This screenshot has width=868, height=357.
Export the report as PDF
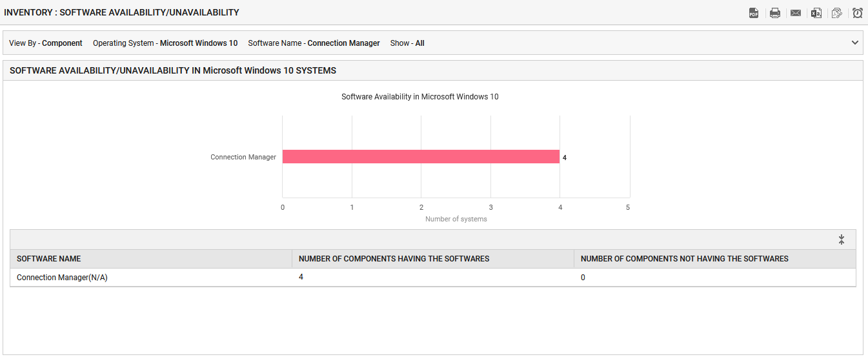coord(754,13)
